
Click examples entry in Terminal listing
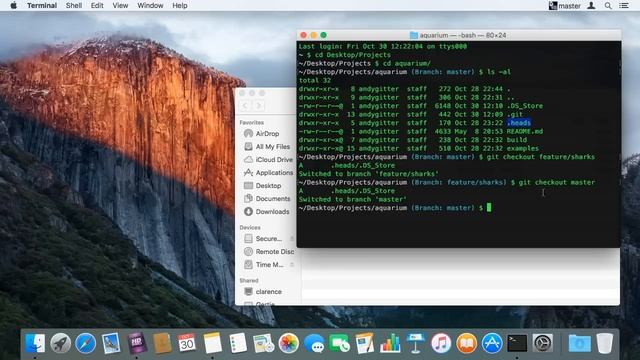coord(523,149)
